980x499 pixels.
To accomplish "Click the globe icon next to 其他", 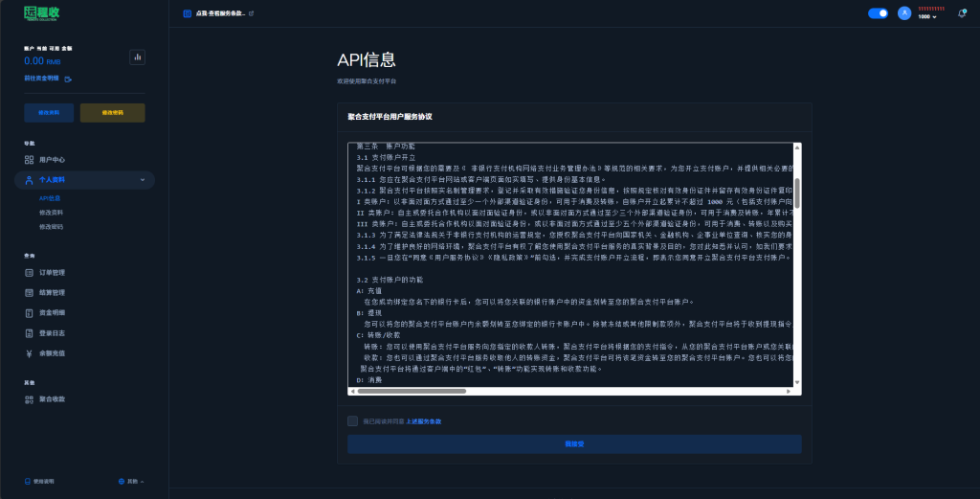I will point(122,482).
